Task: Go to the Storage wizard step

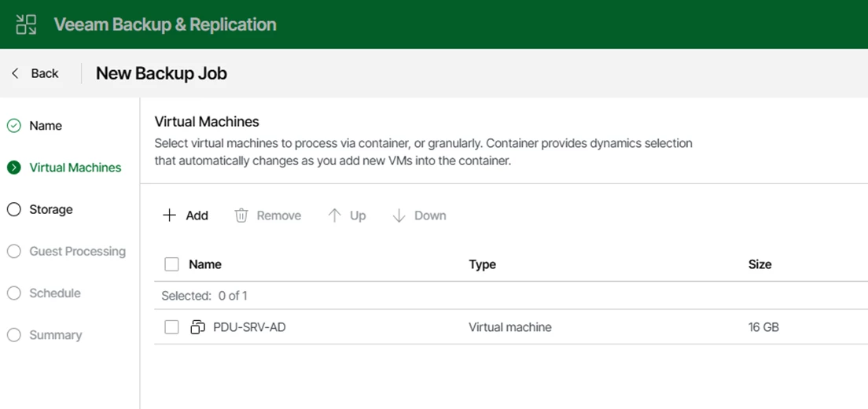Action: [x=51, y=209]
